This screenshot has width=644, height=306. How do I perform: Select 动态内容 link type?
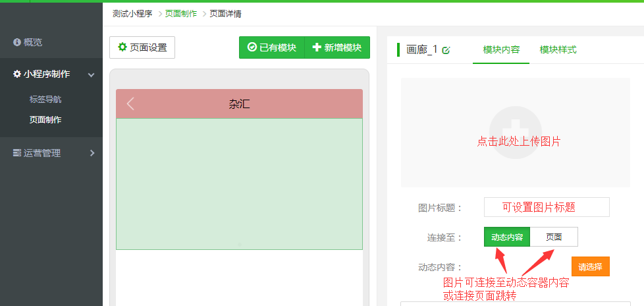pos(507,237)
